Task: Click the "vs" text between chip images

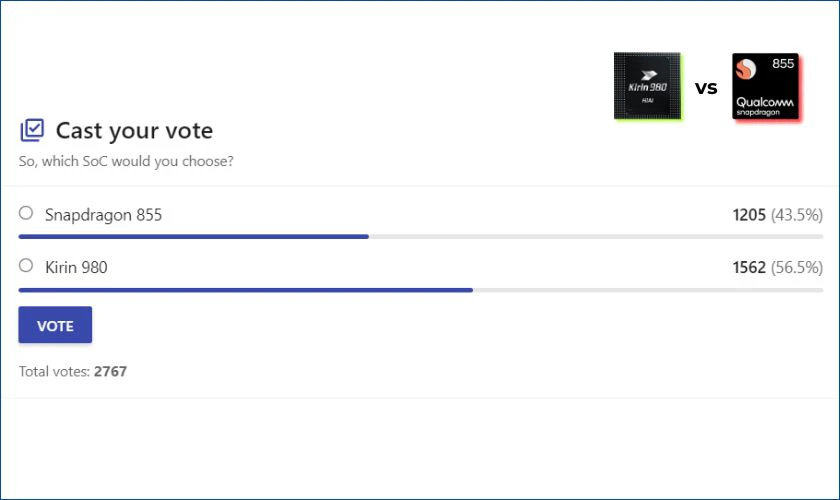Action: [x=706, y=88]
